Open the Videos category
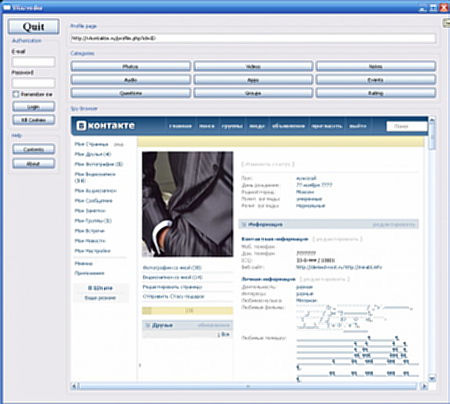 [253, 66]
